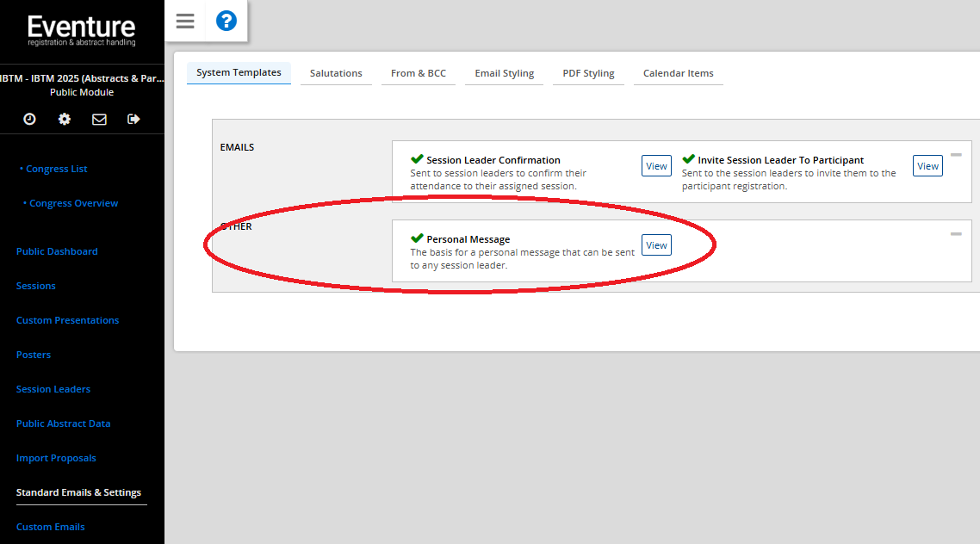Navigate to Session Leaders in sidebar
Viewport: 980px width, 544px height.
[53, 389]
